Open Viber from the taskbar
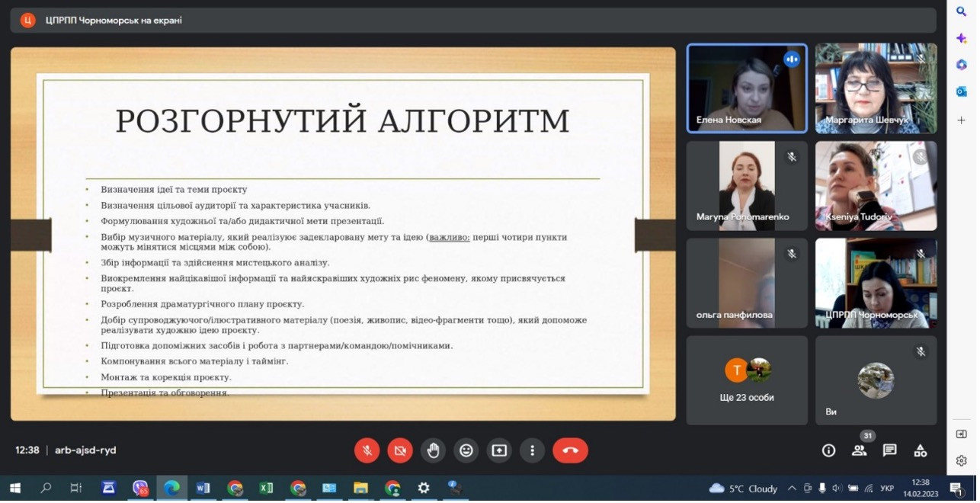Viewport: 980px width, 503px height. (x=140, y=489)
